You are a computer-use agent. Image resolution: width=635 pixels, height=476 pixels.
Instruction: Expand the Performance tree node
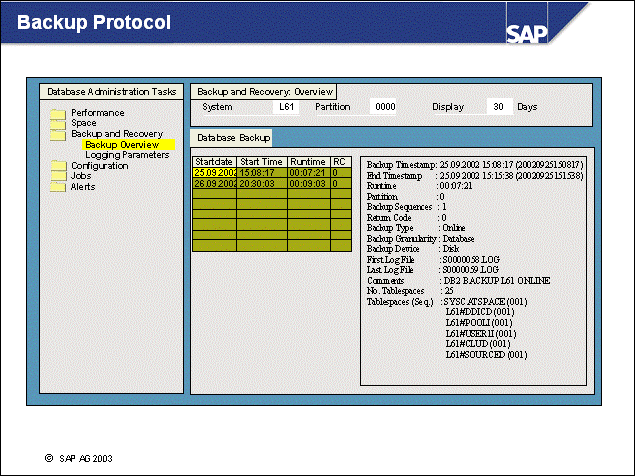click(97, 113)
